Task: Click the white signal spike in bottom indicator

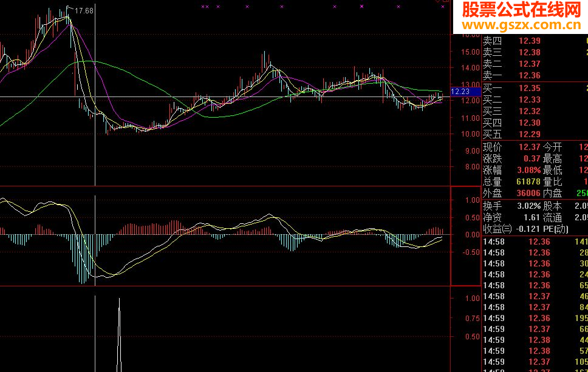Action: [x=119, y=334]
